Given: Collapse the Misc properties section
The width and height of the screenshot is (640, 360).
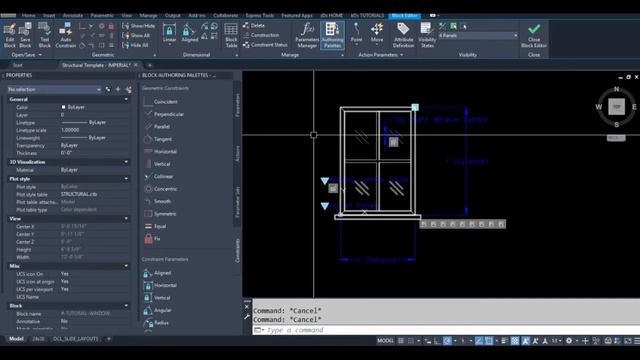Looking at the screenshot, I should pos(126,266).
